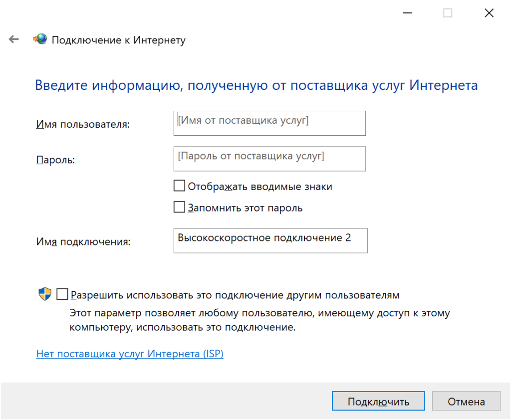Select the Высокоскоростное подключение 2 name field
Viewport: 511px width, 420px height.
click(x=270, y=240)
